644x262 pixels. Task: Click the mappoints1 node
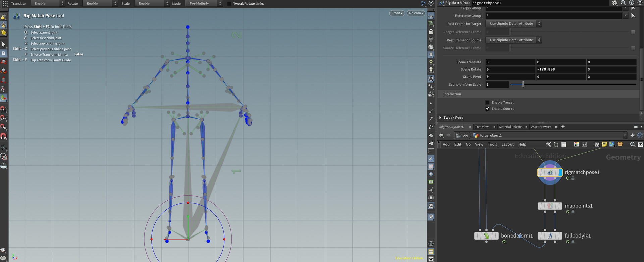(x=550, y=206)
